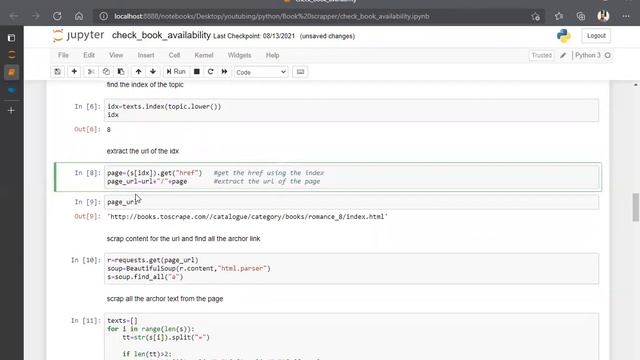Viewport: 640px width, 360px height.
Task: Click the Trusted notebook indicator
Action: pyautogui.click(x=542, y=55)
